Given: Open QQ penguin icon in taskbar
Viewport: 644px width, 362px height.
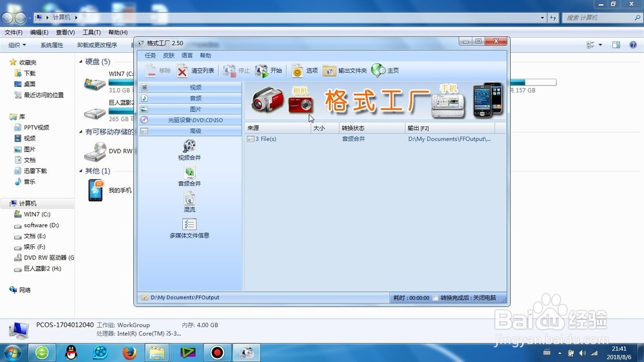Looking at the screenshot, I should click(x=71, y=352).
